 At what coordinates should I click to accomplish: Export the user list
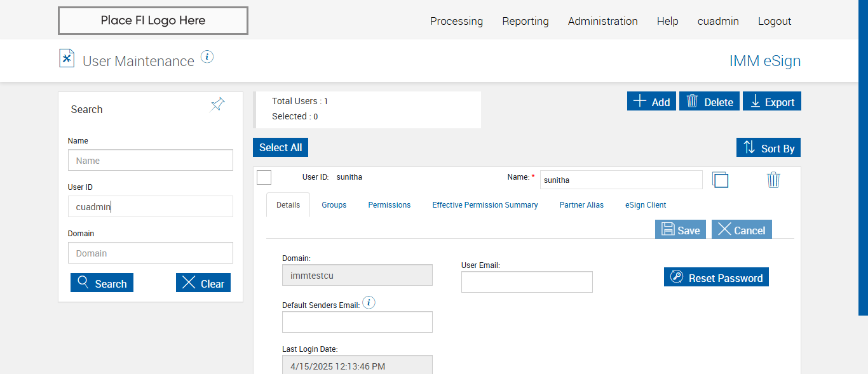[x=771, y=102]
